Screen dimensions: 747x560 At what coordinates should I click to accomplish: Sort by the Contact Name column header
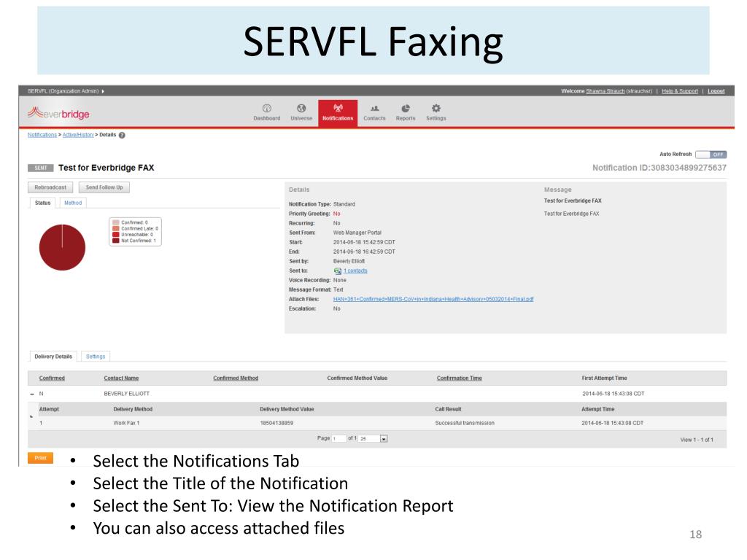click(x=121, y=378)
